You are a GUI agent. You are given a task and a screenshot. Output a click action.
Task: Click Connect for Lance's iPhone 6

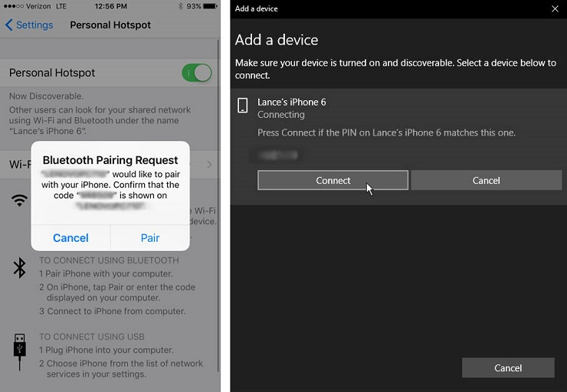(x=333, y=180)
